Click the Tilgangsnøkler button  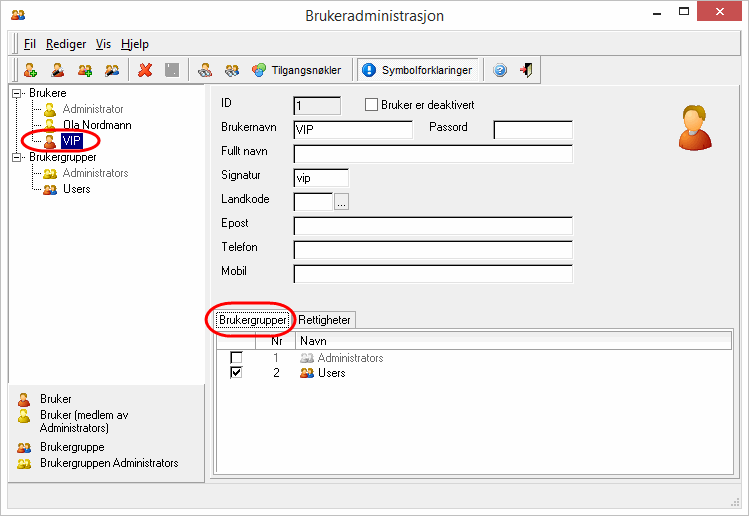point(298,70)
